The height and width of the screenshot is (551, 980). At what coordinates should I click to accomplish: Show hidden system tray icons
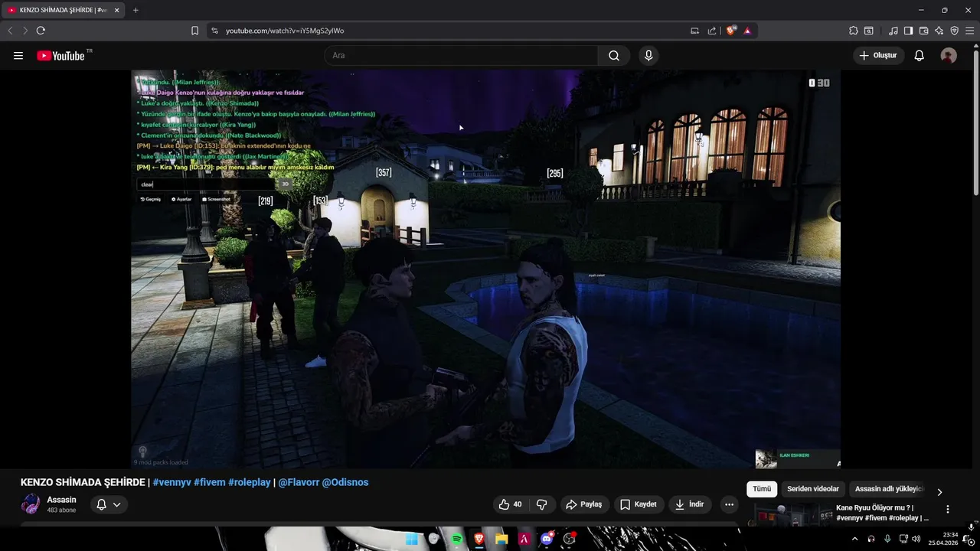coord(854,539)
